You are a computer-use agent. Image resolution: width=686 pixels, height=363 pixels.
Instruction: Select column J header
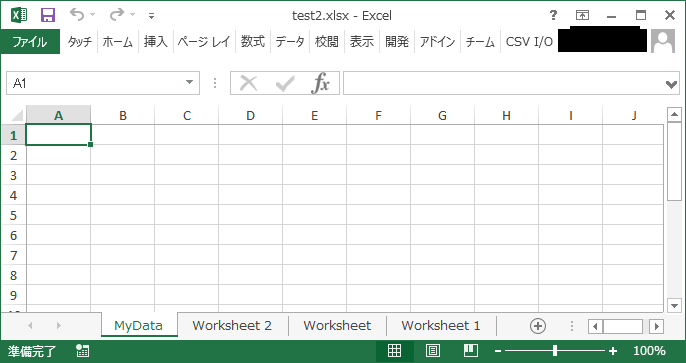[634, 115]
